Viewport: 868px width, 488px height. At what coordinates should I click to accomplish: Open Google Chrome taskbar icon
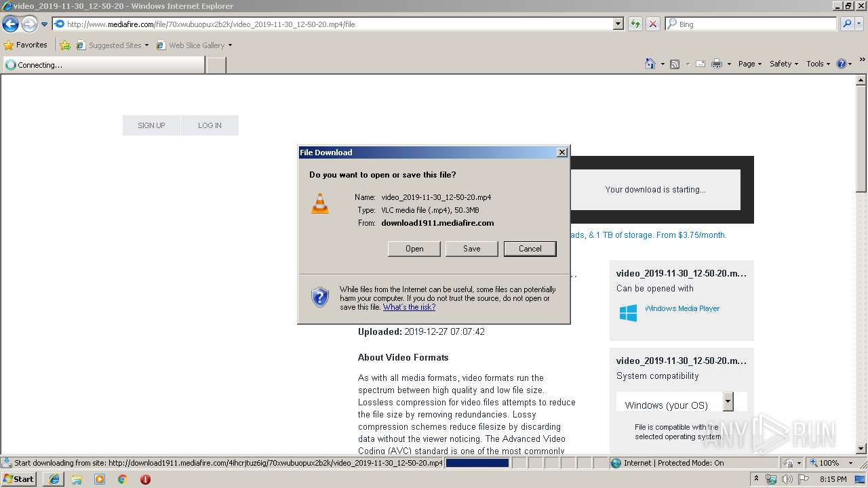tap(123, 479)
